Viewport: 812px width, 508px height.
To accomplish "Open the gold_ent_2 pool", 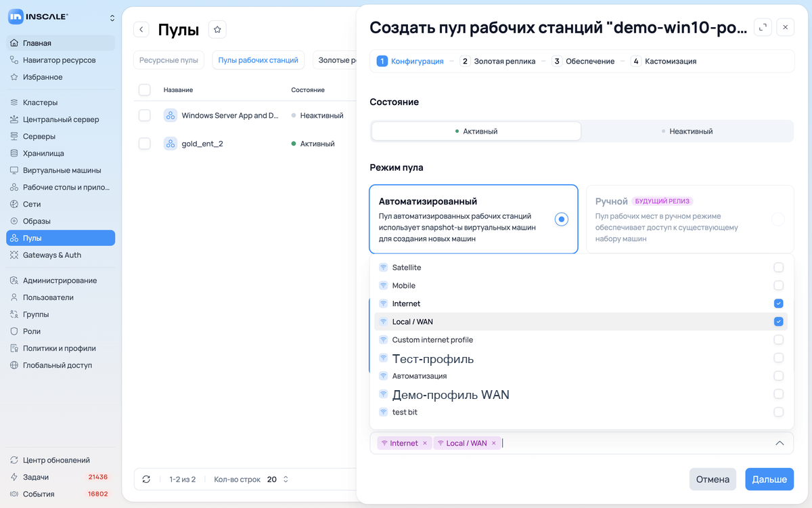I will [x=202, y=144].
